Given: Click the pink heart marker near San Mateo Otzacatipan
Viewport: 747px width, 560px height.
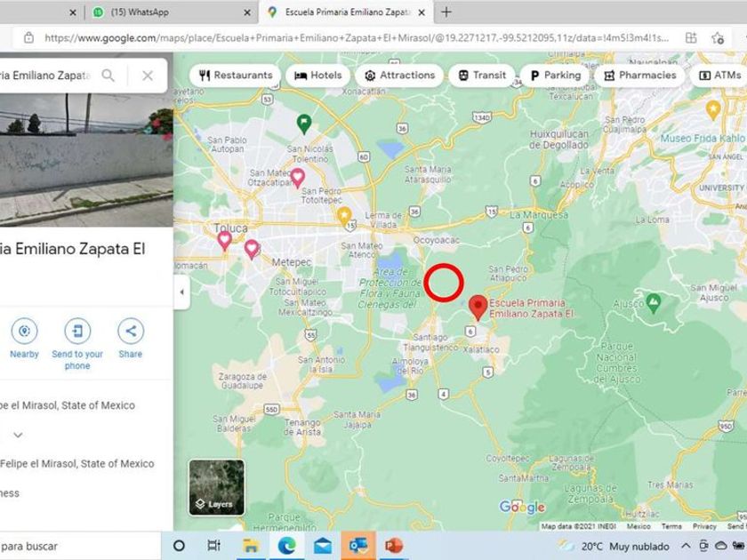Looking at the screenshot, I should (298, 178).
